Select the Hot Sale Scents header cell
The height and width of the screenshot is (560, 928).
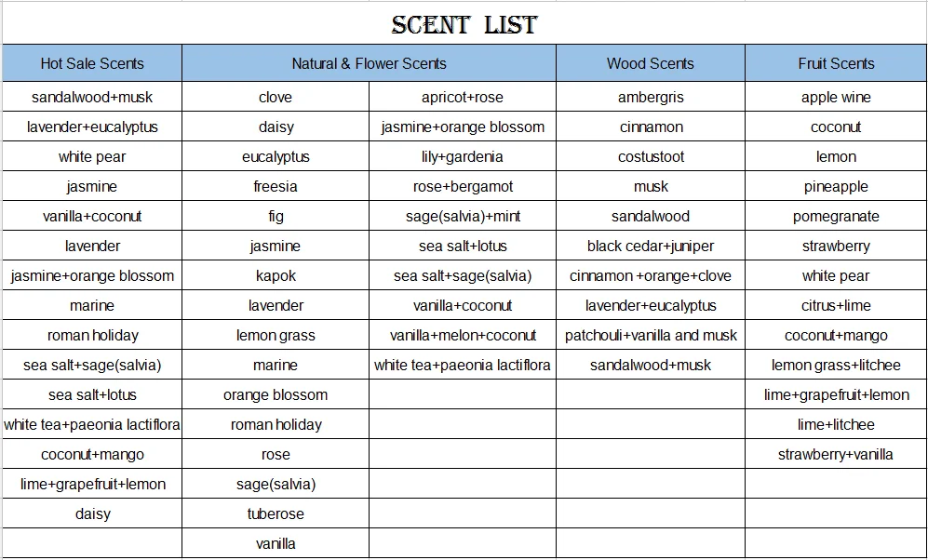(x=92, y=63)
